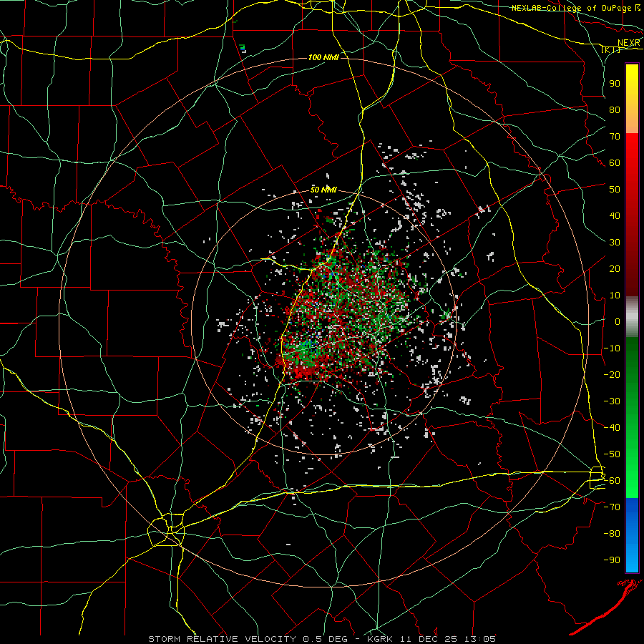Viewport: 644px width, 644px height.
Task: Click the [KT] units label above the scale
Action: pyautogui.click(x=611, y=50)
